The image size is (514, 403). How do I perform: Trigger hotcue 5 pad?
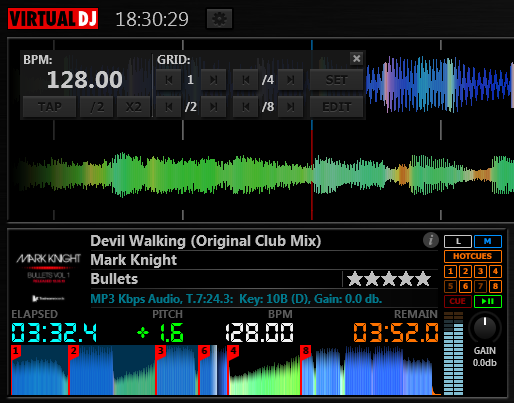451,286
